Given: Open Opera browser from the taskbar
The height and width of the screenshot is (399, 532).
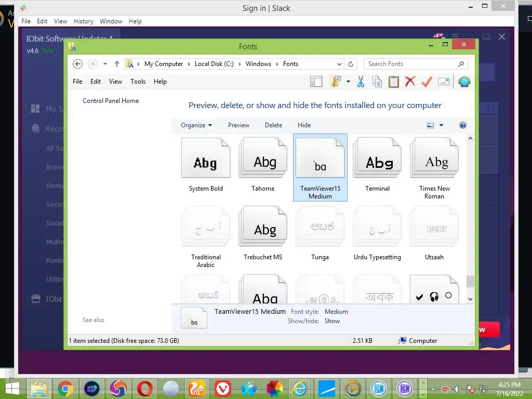Looking at the screenshot, I should (145, 389).
